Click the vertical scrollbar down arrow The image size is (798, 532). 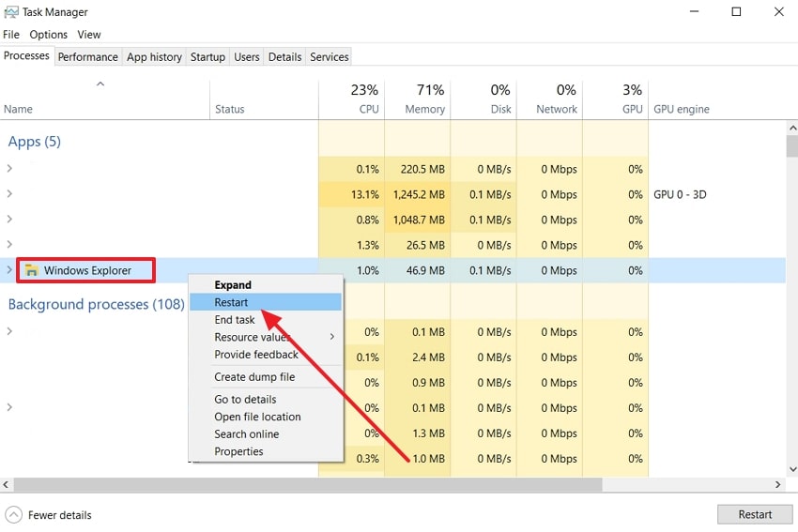click(x=792, y=469)
